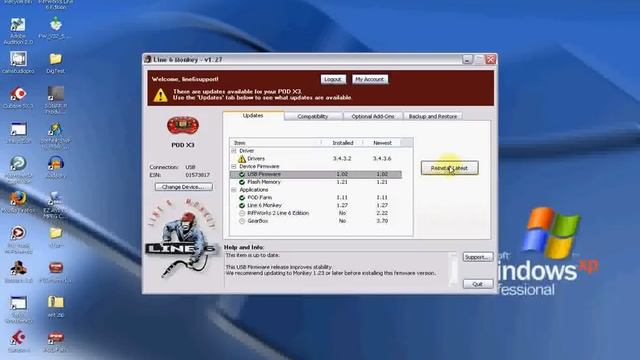Click the grey status icon beside RiffWorks 2 Line 6 Edition
This screenshot has height=360, width=640.
[x=242, y=213]
